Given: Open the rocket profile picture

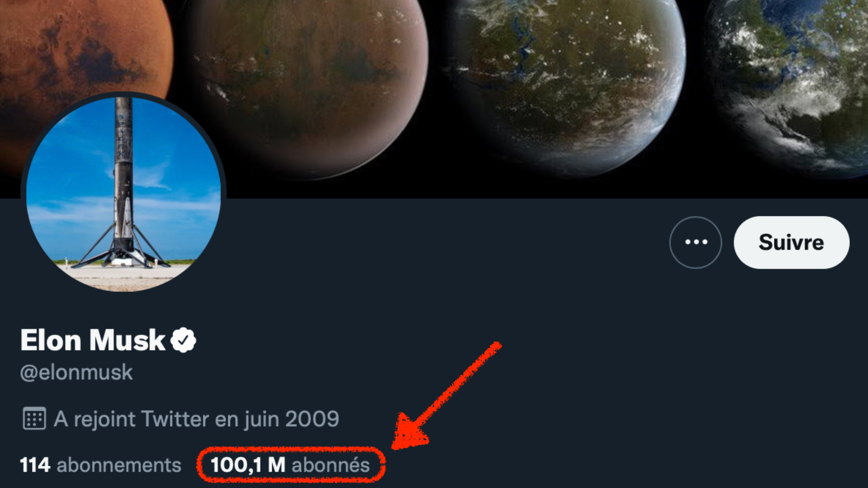Looking at the screenshot, I should pos(123,192).
